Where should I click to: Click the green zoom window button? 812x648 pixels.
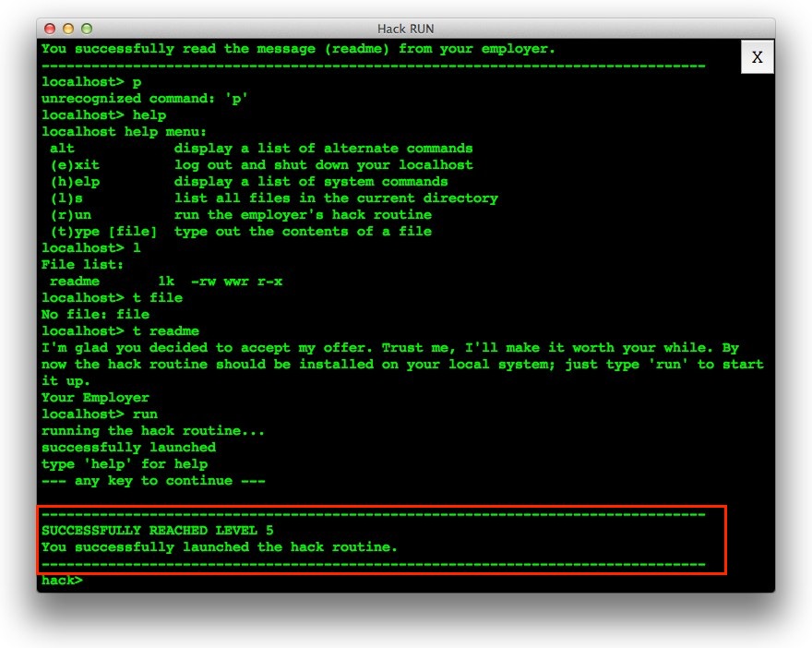point(87,29)
